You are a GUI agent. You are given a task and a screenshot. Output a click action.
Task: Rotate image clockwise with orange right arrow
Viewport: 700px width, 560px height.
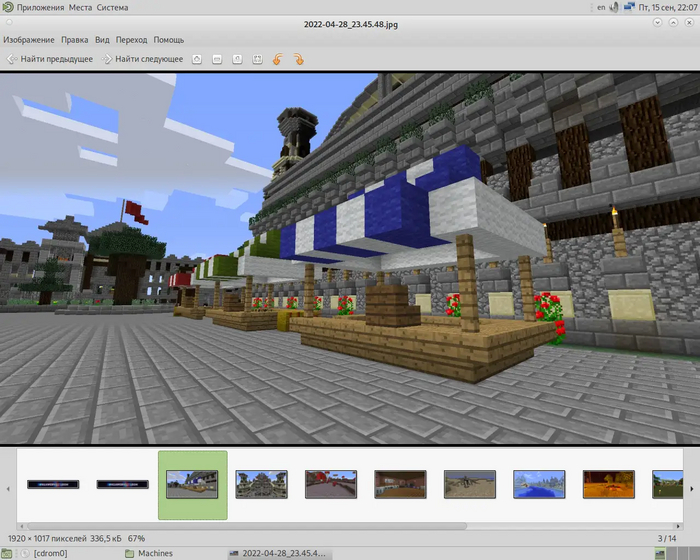[x=298, y=59]
